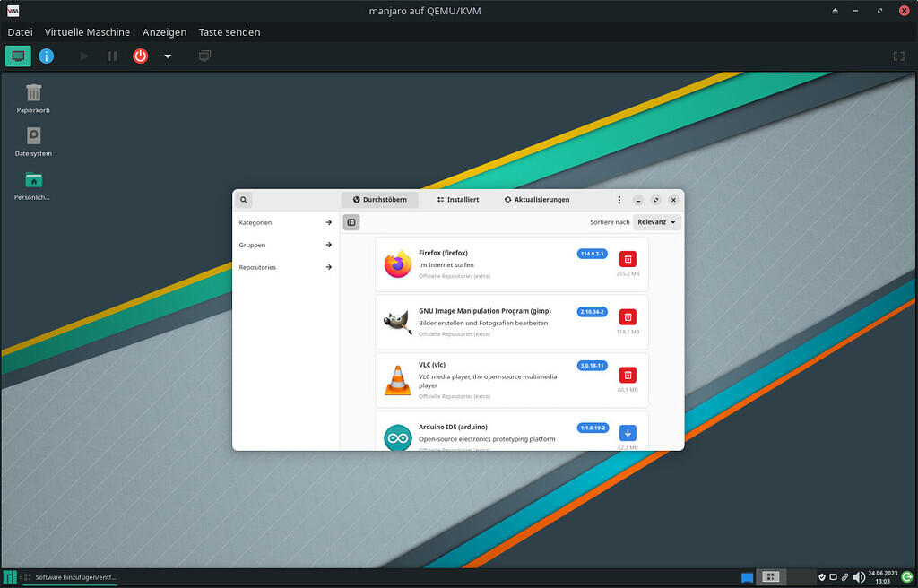
Task: Pause the virtual machine with the pause icon
Action: pos(111,56)
